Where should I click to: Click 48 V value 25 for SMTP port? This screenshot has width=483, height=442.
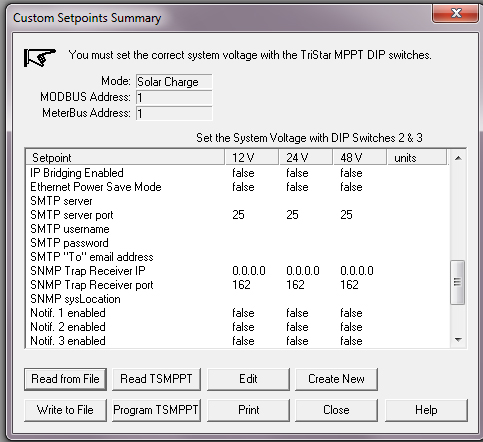(346, 215)
